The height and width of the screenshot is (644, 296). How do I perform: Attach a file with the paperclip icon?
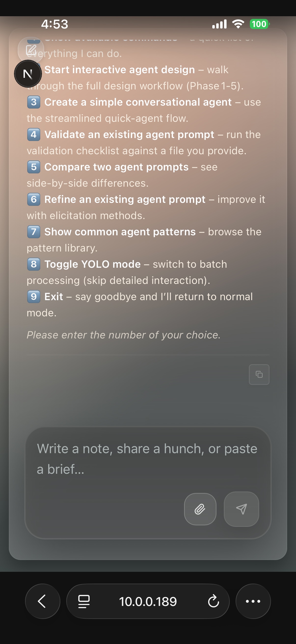(200, 509)
